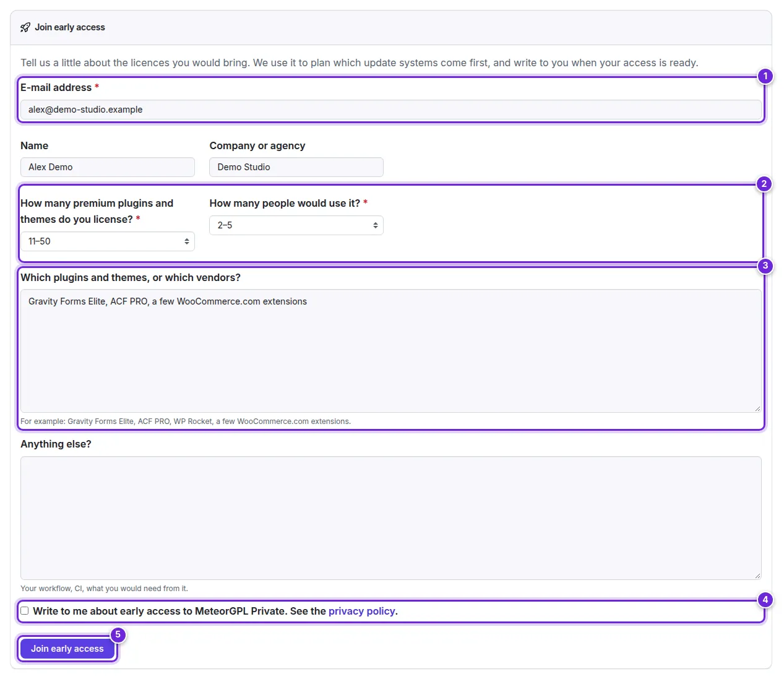Click the 'Company or agency' label
The image size is (784, 679).
[x=257, y=145]
